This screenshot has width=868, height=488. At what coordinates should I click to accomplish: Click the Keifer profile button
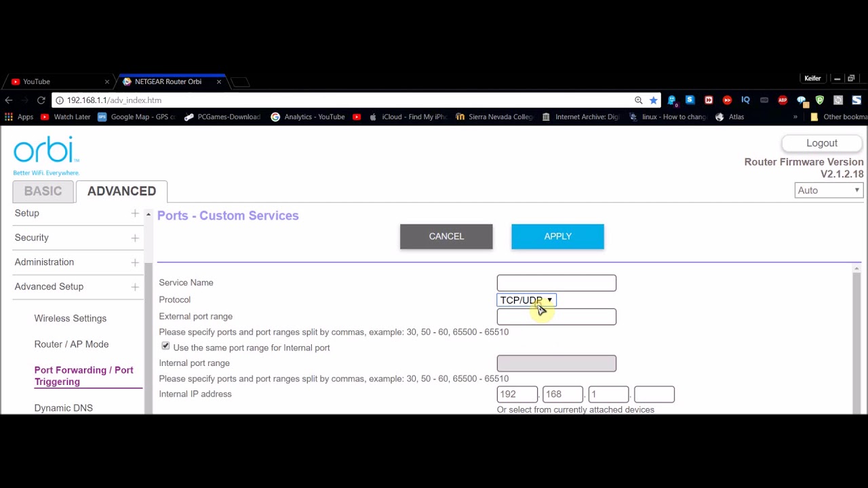(812, 79)
